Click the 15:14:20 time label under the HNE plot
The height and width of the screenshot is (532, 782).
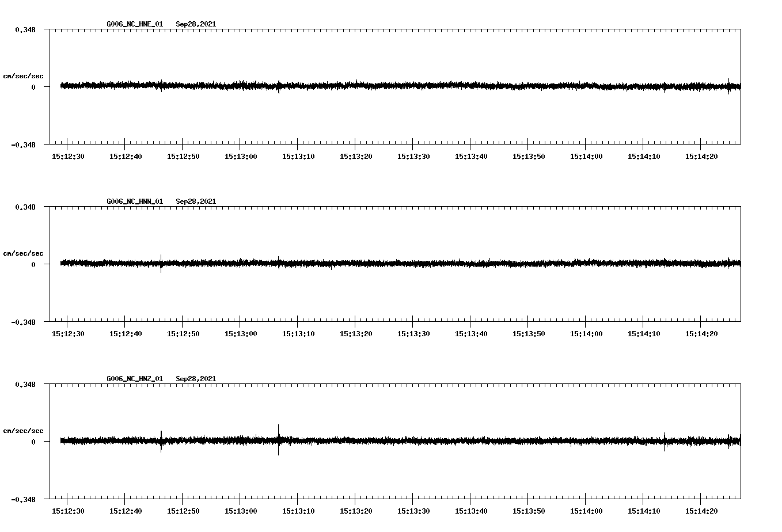click(701, 156)
